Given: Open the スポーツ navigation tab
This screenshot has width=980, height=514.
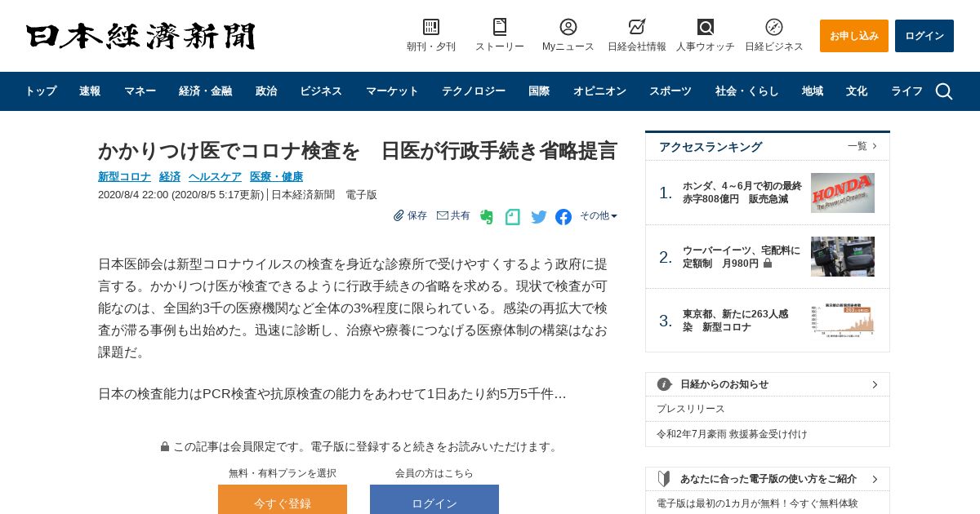Looking at the screenshot, I should (670, 91).
